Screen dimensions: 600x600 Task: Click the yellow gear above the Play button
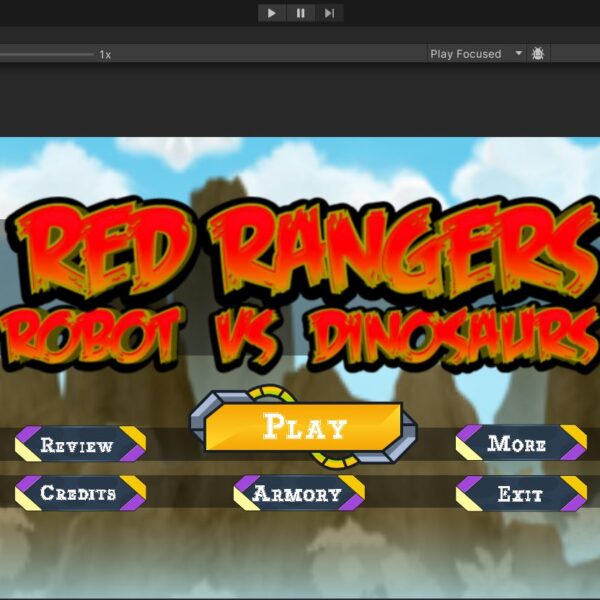[267, 393]
